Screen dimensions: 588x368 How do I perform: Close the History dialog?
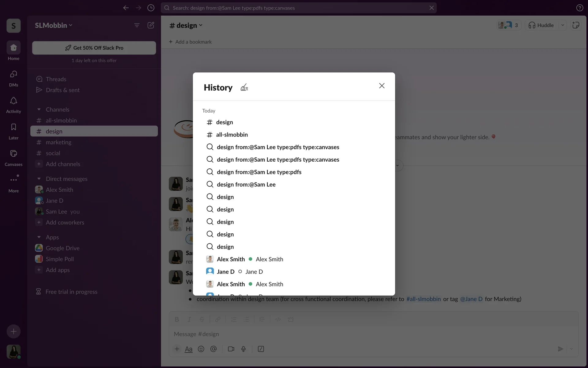coord(382,86)
